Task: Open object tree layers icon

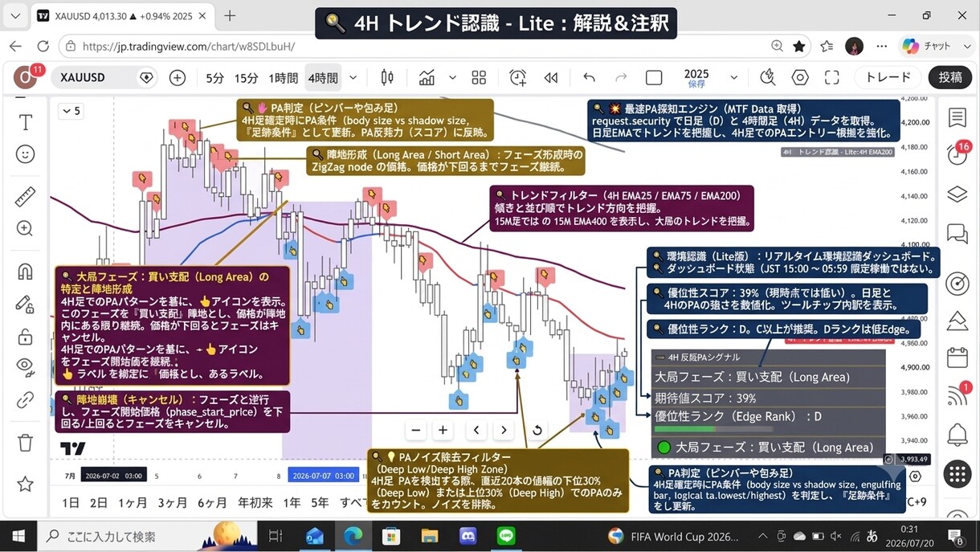Action: (x=957, y=194)
